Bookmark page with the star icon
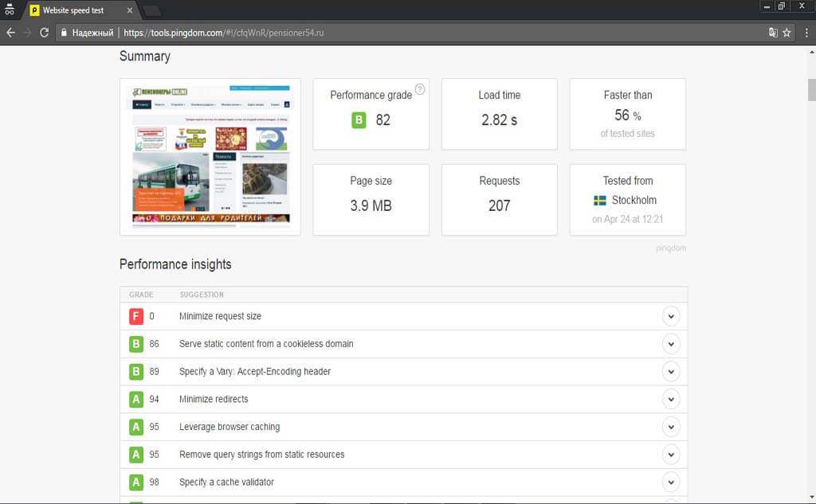This screenshot has height=504, width=816. [x=787, y=33]
